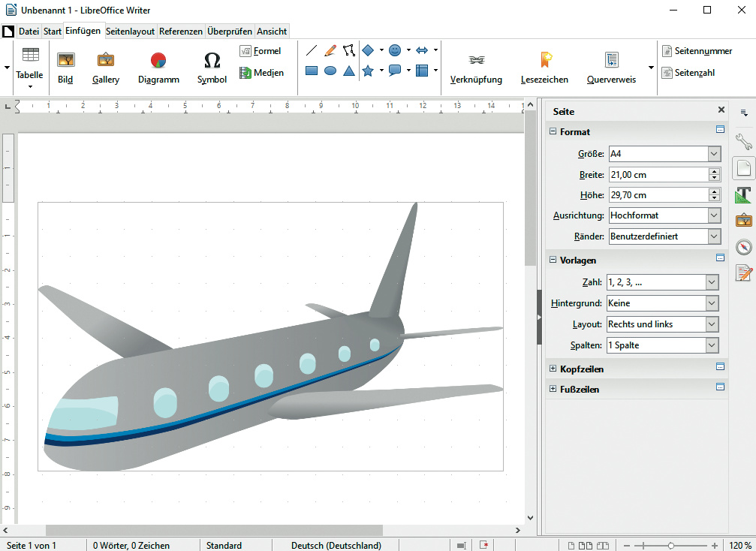The width and height of the screenshot is (756, 551).
Task: Open the Navigator in sidebar
Action: point(743,247)
